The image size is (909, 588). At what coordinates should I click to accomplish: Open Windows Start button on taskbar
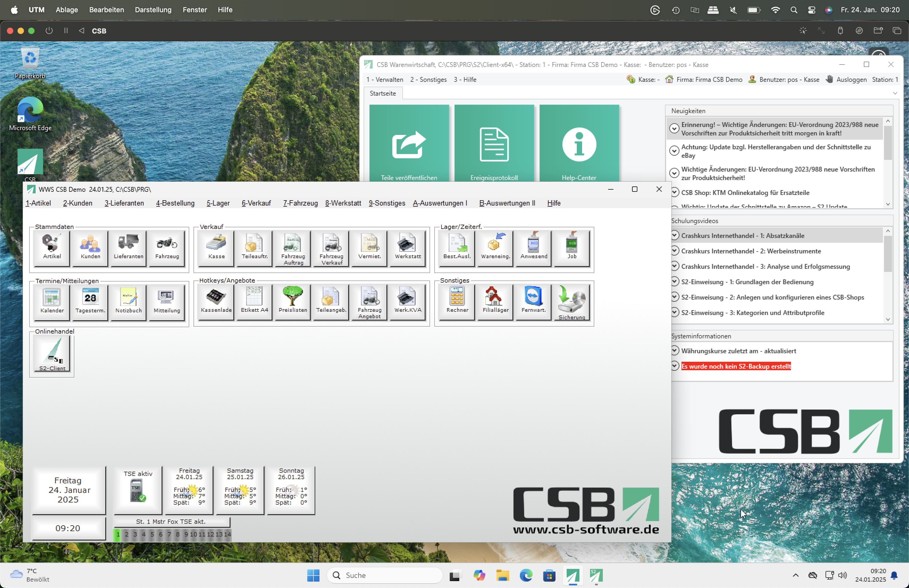pyautogui.click(x=313, y=575)
